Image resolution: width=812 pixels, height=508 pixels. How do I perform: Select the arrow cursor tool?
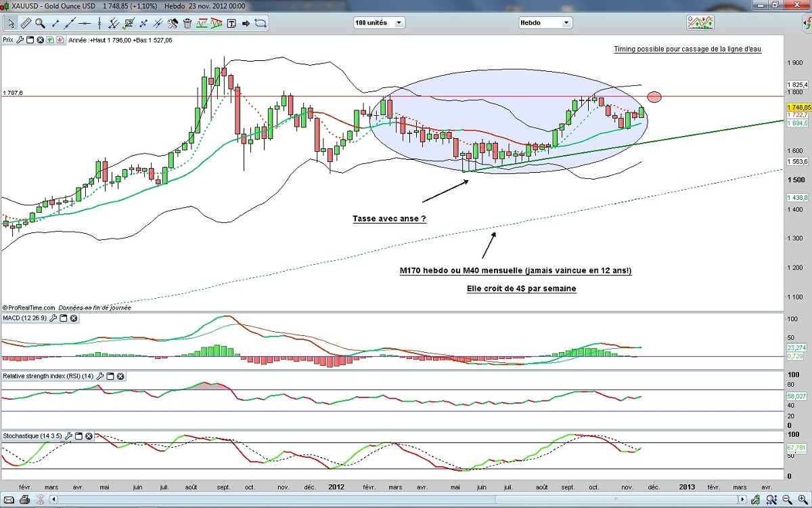(11, 23)
